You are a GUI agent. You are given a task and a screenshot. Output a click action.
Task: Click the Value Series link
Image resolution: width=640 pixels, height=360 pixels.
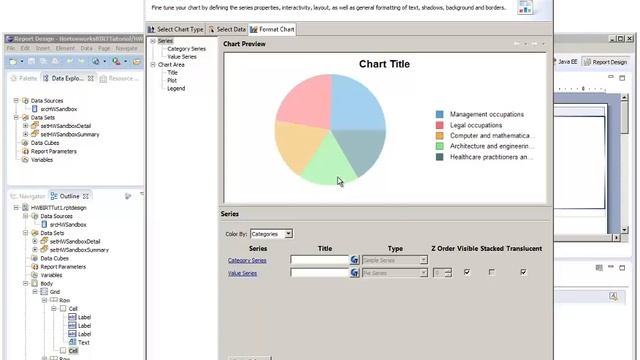coord(242,273)
